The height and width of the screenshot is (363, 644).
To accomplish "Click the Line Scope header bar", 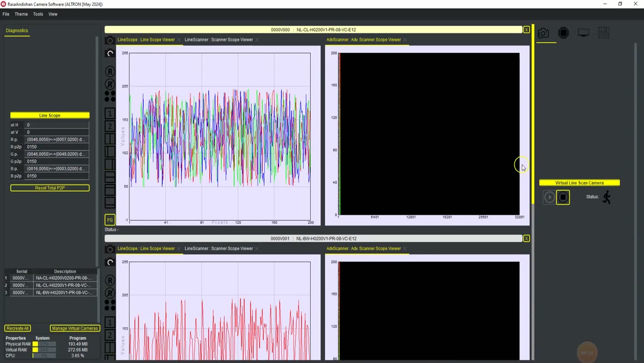I will pyautogui.click(x=50, y=115).
